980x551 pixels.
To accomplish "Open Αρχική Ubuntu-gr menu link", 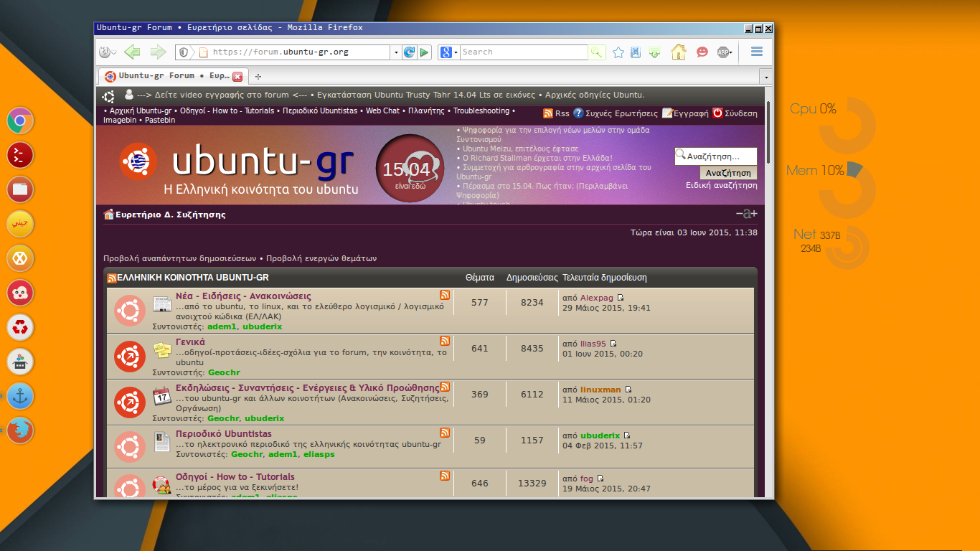I will pos(140,111).
